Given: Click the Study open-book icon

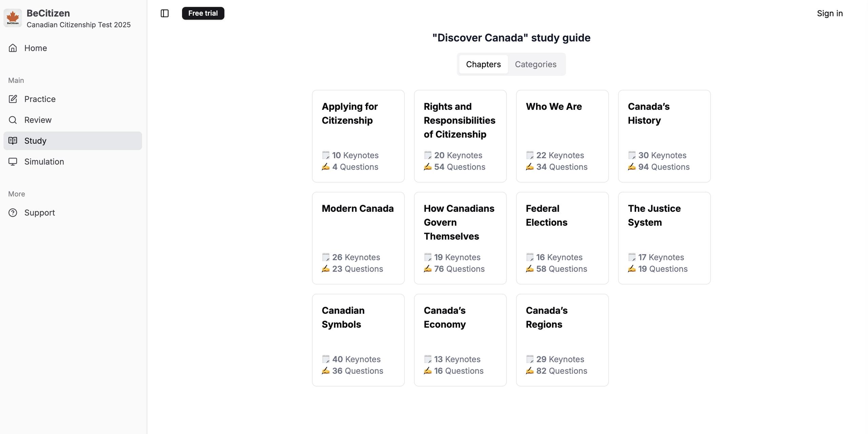Looking at the screenshot, I should [x=13, y=141].
